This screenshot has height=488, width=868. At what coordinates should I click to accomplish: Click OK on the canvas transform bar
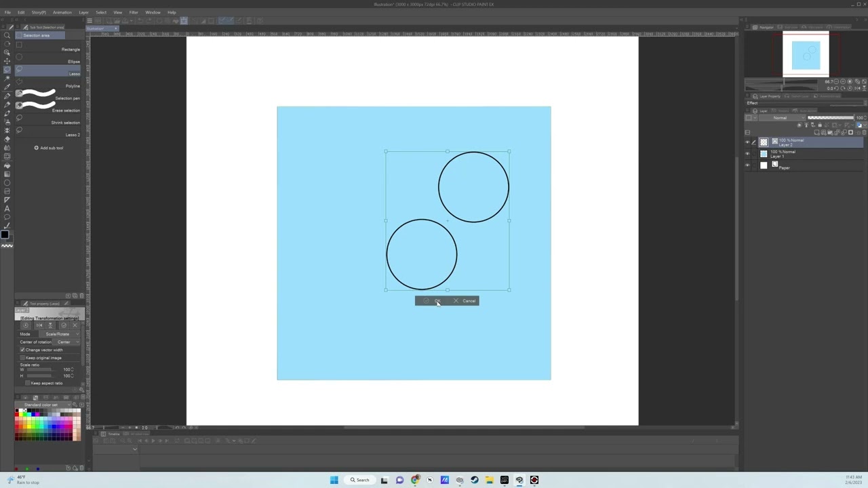pyautogui.click(x=432, y=301)
